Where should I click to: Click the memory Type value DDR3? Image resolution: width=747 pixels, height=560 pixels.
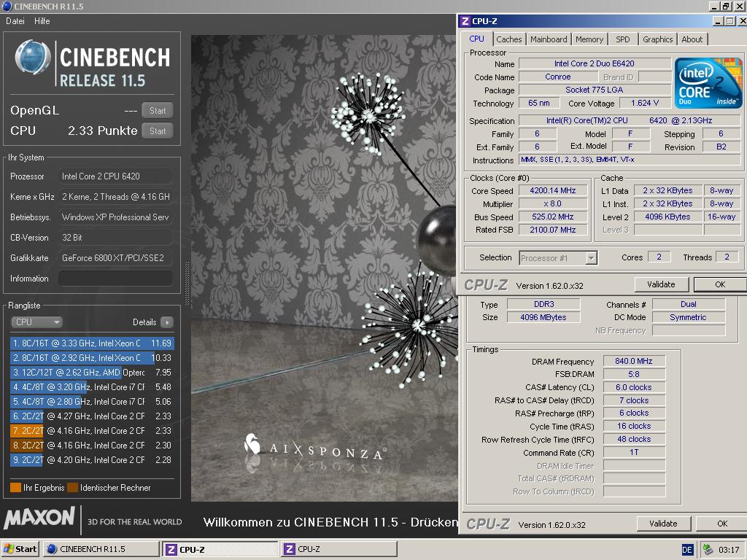[543, 304]
